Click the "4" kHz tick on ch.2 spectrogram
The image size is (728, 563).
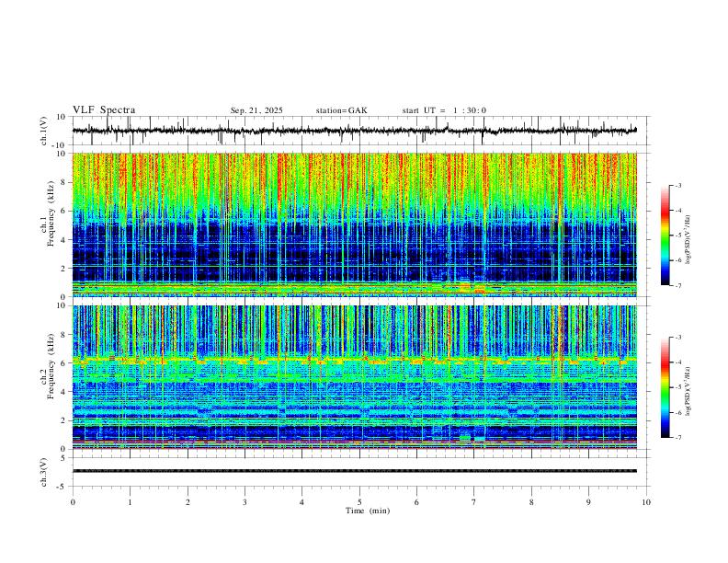tap(63, 392)
